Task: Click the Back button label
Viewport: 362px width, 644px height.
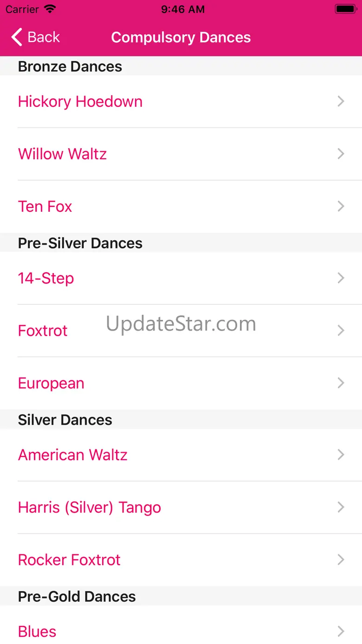Action: 44,37
